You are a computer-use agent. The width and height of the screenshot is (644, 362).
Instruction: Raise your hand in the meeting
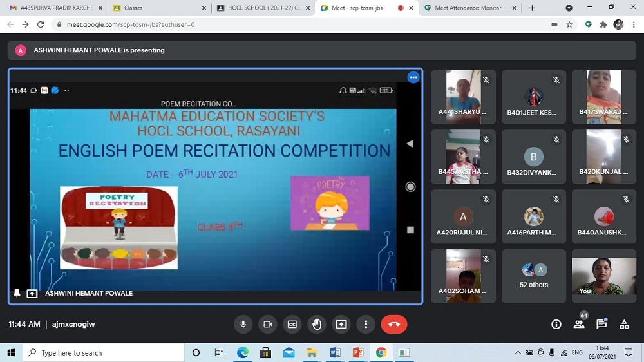pos(316,324)
